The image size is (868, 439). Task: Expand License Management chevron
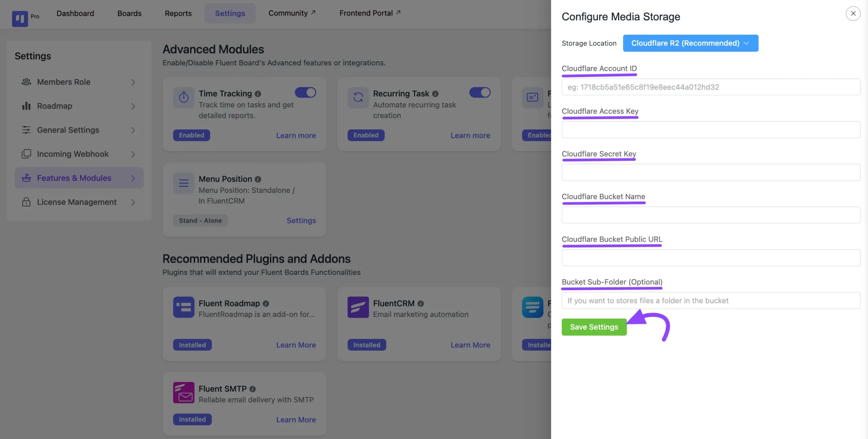pyautogui.click(x=133, y=202)
